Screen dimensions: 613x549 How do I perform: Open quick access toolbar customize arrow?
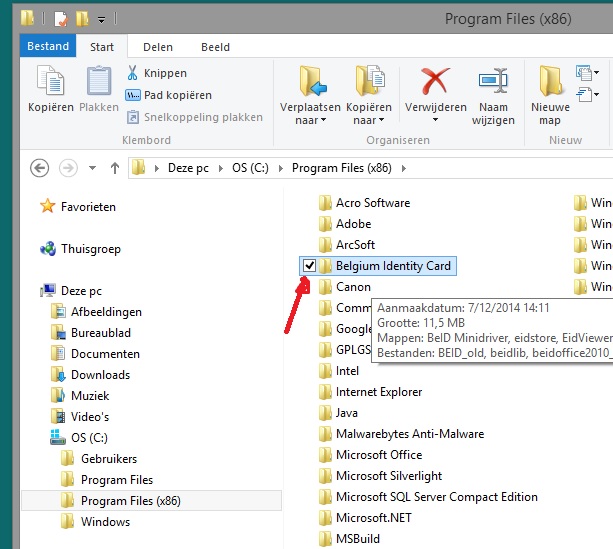(x=101, y=19)
